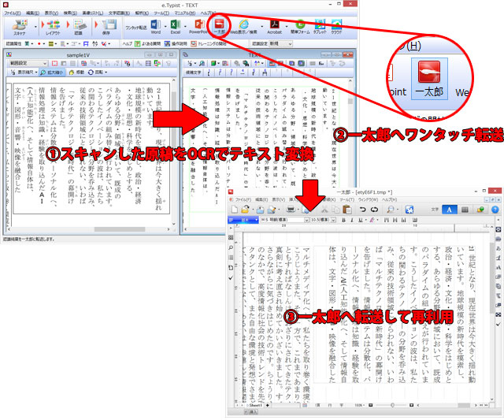
Task: Click the 候補文字 button in TEXT window
Action: [x=194, y=72]
